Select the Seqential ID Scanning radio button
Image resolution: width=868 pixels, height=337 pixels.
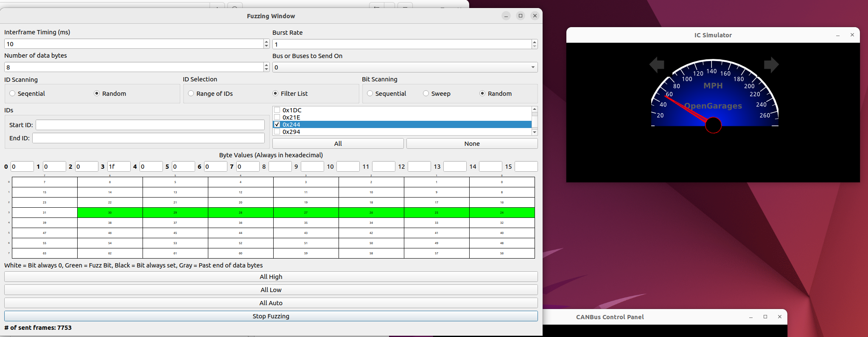12,93
